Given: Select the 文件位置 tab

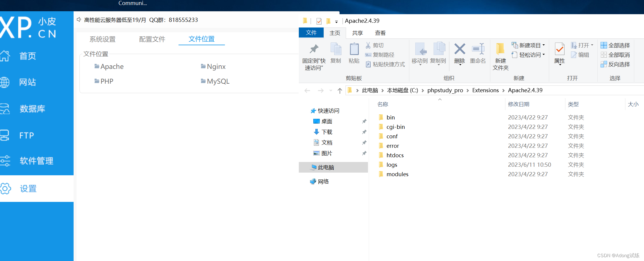Looking at the screenshot, I should tap(202, 39).
